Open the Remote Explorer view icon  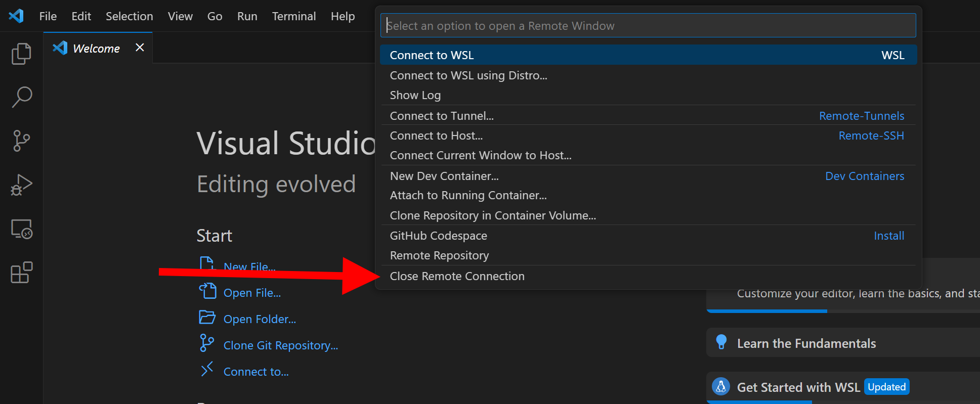(21, 229)
